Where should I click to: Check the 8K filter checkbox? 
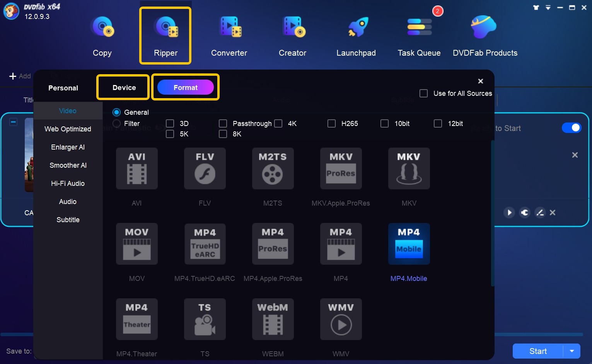[223, 134]
